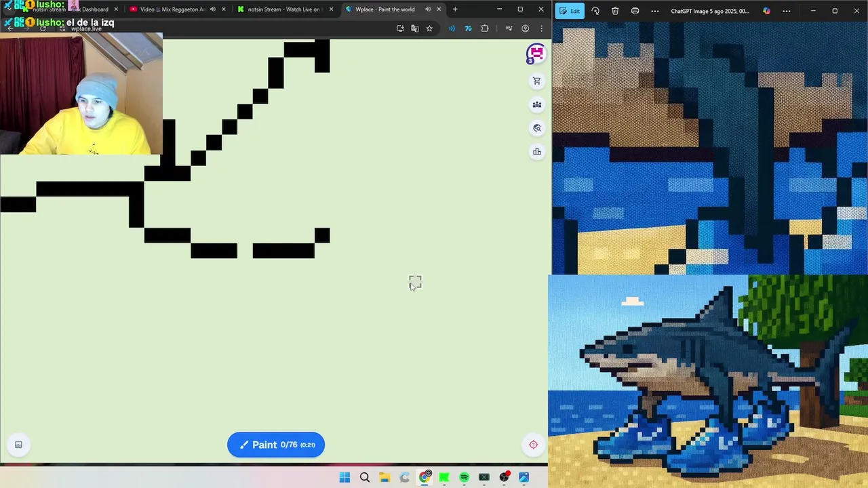Viewport: 868px width, 488px height.
Task: Open the Windows Start menu
Action: click(x=344, y=477)
